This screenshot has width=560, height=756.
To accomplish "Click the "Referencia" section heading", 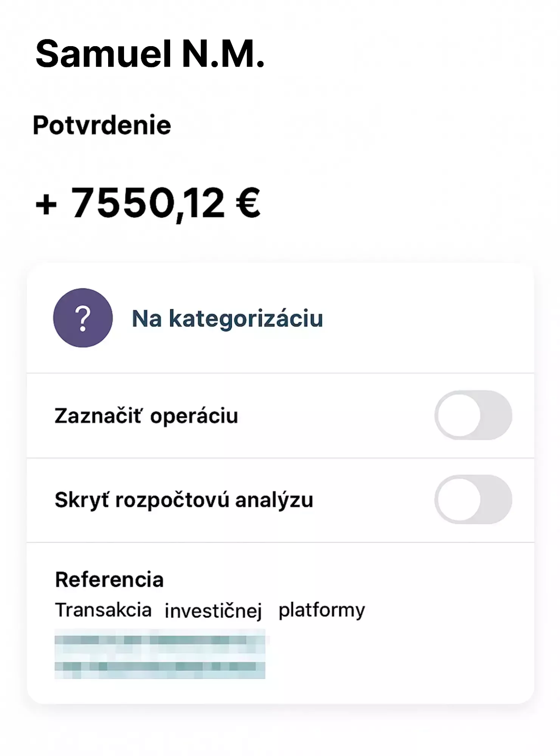I will click(109, 579).
